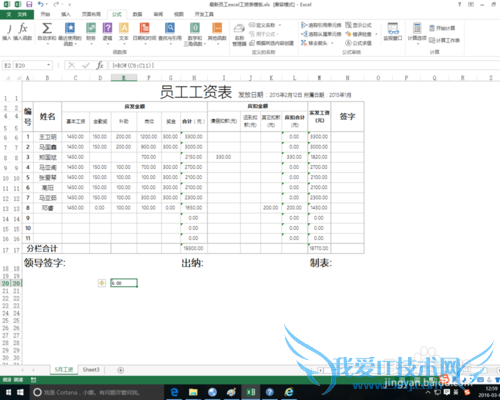
Task: Click Calculate Now (开始计算)
Action: pyautogui.click(x=442, y=28)
